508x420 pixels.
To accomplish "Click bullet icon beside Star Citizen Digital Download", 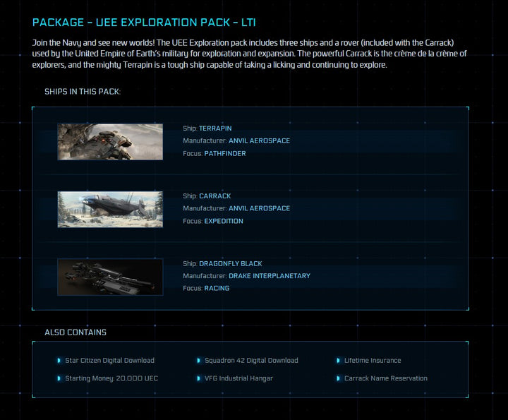I will click(x=59, y=361).
